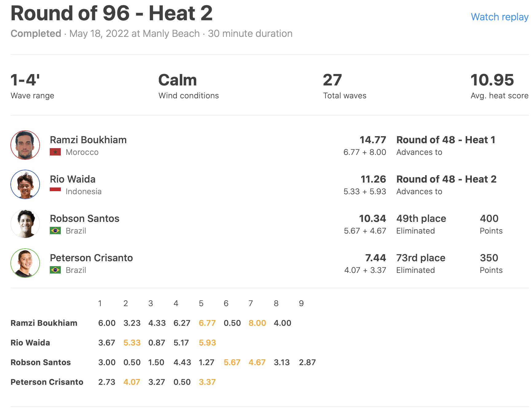Click Peterson Crisanto's avatar picture
This screenshot has width=532, height=410.
point(25,263)
